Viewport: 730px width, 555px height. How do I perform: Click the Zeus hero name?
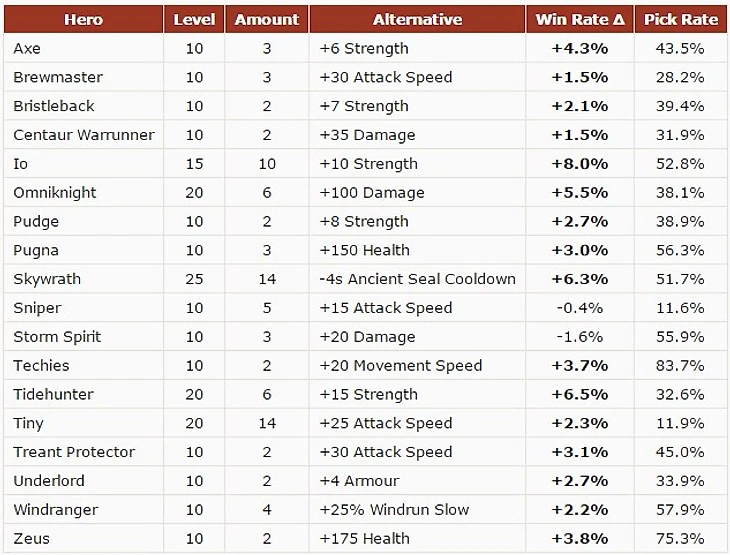(x=32, y=539)
